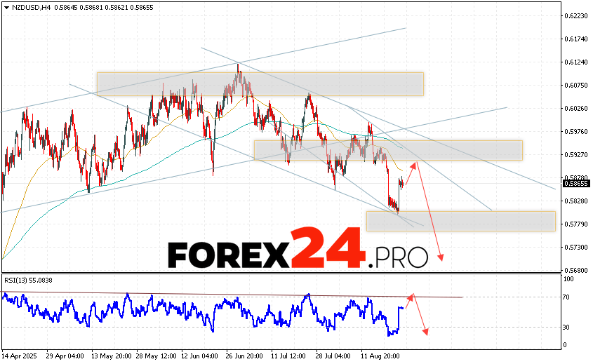Viewport: 593px width, 364px height.
Task: Select the lower gray support zone rectangle
Action: click(460, 221)
